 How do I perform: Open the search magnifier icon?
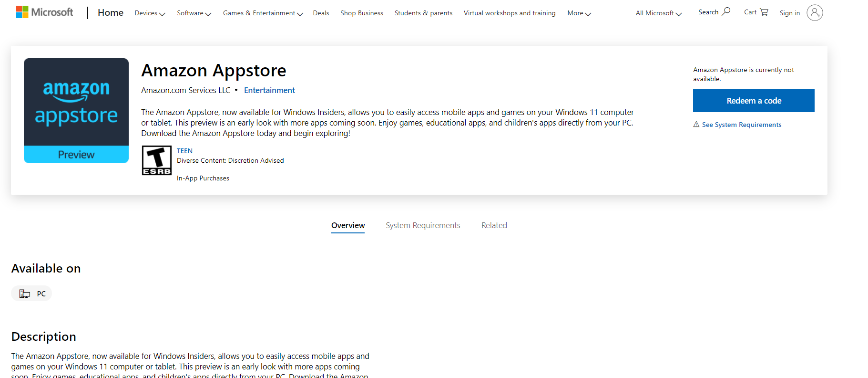(726, 11)
